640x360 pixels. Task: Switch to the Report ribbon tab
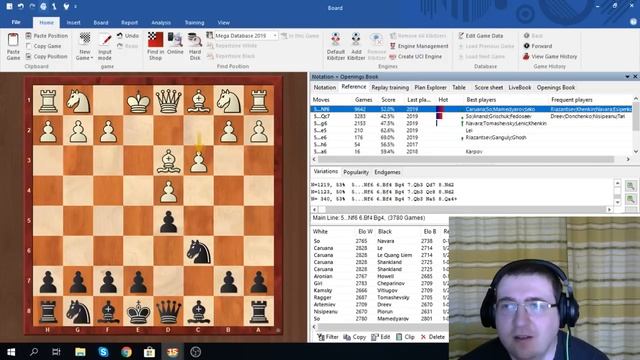129,23
